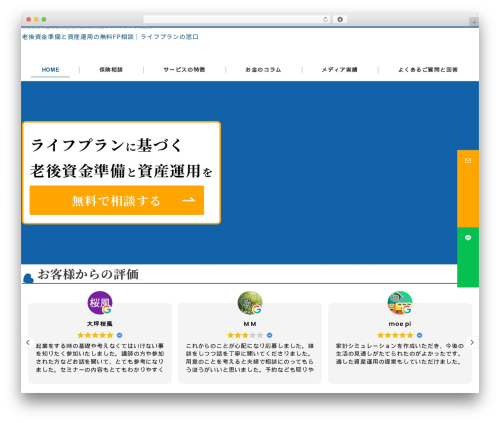Click the download icon next to address bar

pos(340,20)
